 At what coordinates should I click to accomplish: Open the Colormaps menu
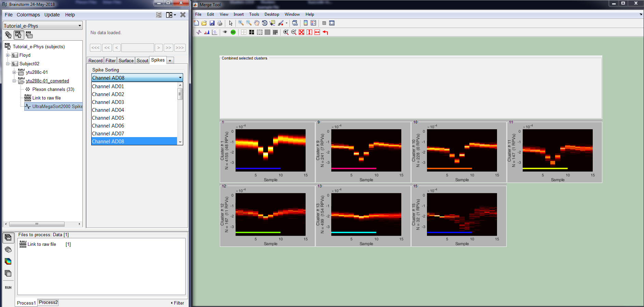coord(28,15)
